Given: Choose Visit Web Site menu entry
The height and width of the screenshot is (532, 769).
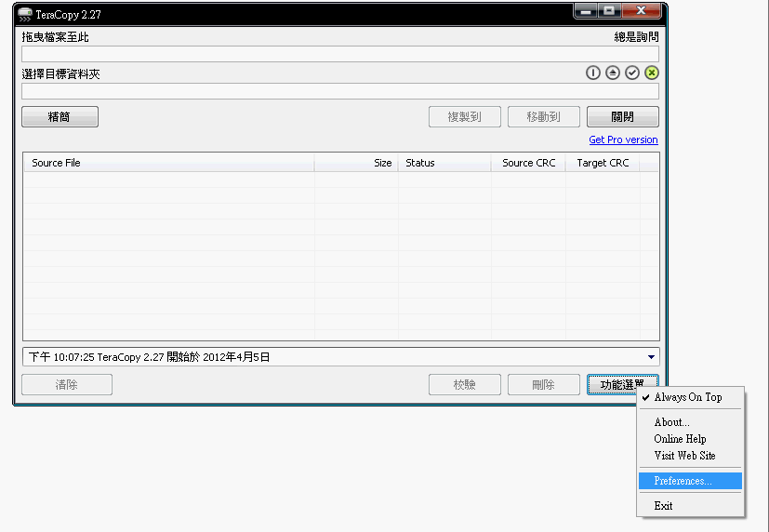Looking at the screenshot, I should click(691, 456).
